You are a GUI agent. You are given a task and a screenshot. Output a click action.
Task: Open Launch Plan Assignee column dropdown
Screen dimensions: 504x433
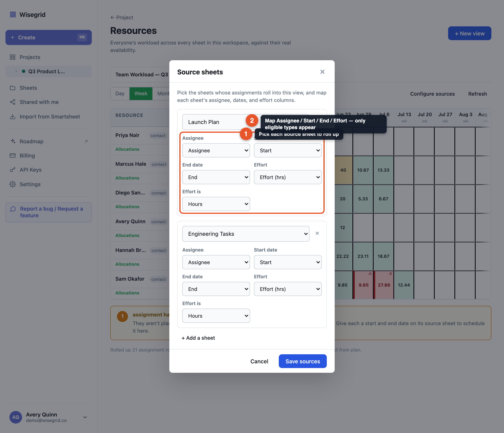coord(216,151)
